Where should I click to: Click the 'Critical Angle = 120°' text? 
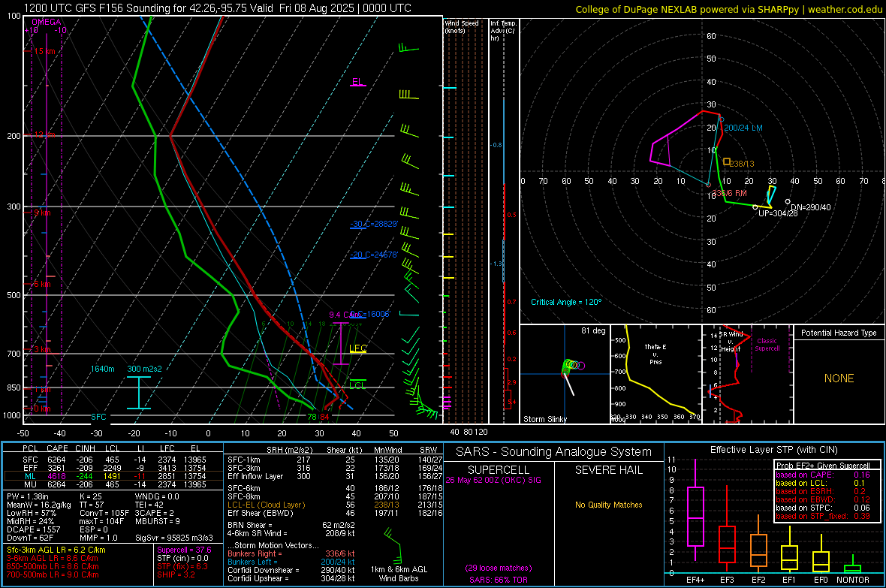566,302
